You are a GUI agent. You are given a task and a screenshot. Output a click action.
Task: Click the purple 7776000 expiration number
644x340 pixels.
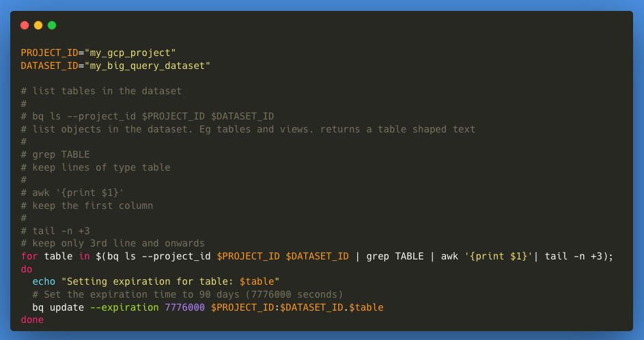[x=185, y=307]
